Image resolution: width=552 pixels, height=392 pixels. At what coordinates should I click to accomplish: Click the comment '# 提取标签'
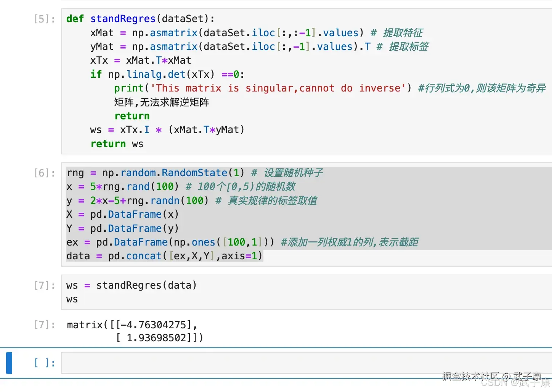(402, 47)
